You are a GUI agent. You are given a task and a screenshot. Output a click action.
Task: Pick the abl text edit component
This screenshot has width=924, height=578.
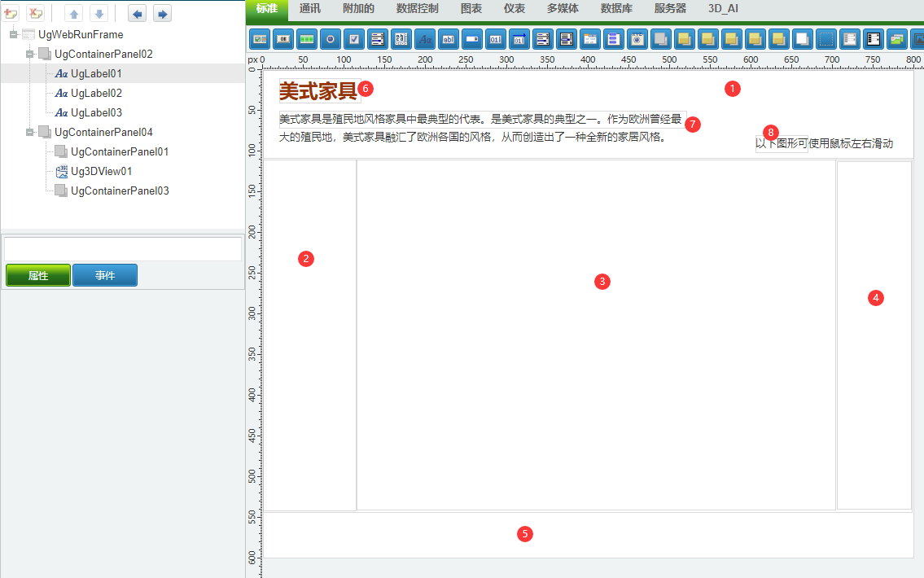click(x=449, y=39)
